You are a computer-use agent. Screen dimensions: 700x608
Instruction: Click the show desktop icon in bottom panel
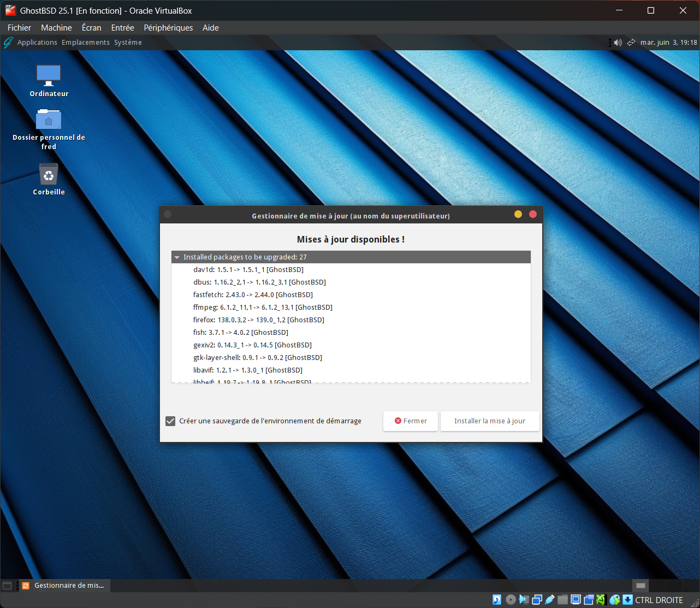coord(7,586)
